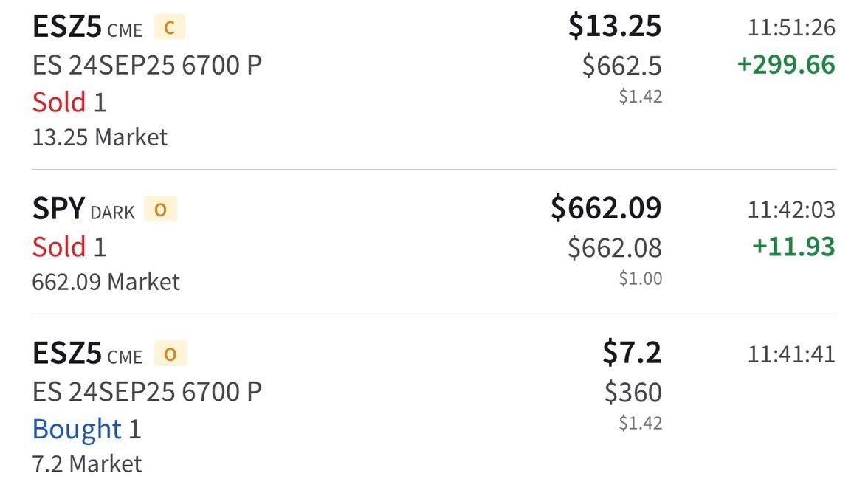The height and width of the screenshot is (493, 868).
Task: Click the O badge on the bottom ESZ5 trade
Action: click(170, 355)
